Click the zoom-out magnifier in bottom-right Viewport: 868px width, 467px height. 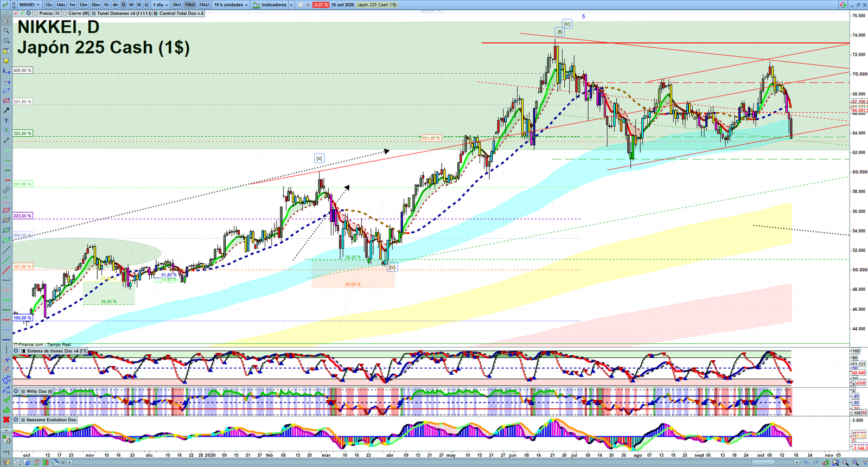click(845, 463)
